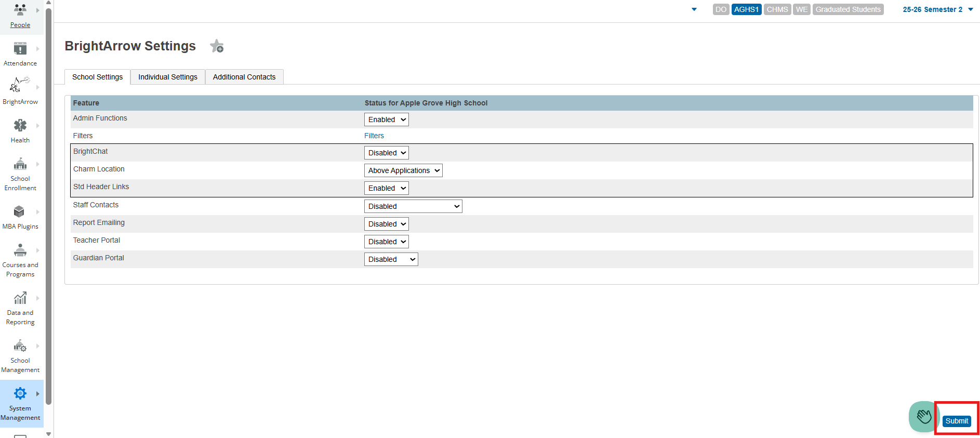Image resolution: width=980 pixels, height=438 pixels.
Task: Add page to favorites star icon
Action: pyautogui.click(x=217, y=46)
